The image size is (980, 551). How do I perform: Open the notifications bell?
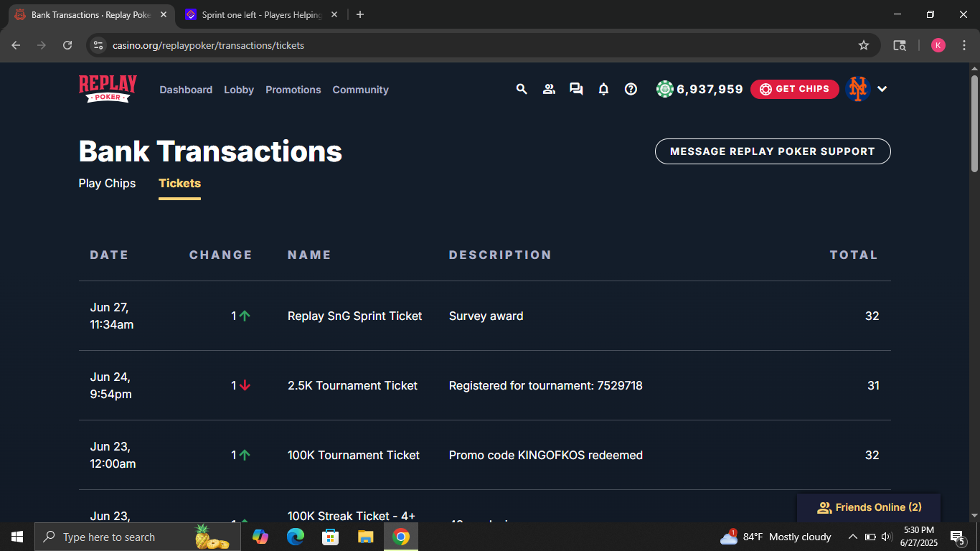point(603,89)
